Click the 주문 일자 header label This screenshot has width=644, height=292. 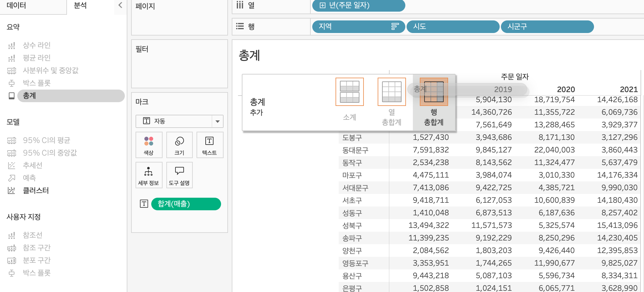click(x=515, y=77)
